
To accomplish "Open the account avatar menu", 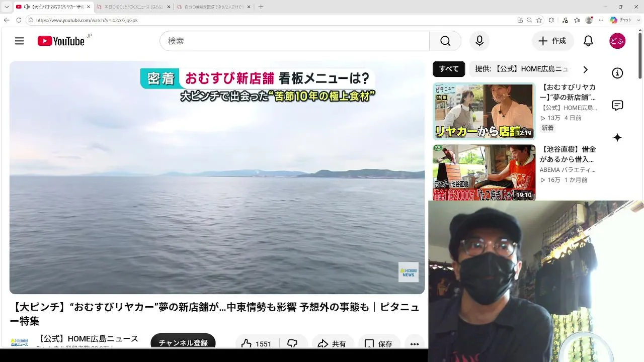I will (617, 41).
